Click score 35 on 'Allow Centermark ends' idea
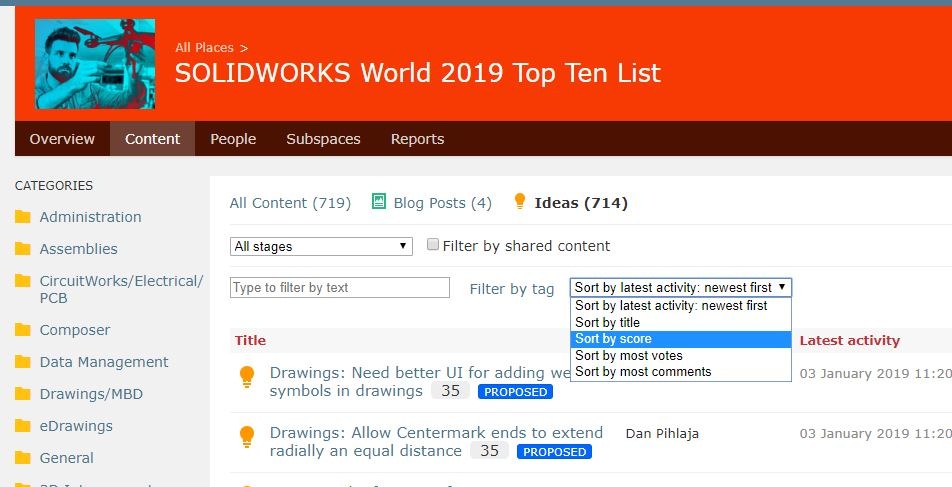The image size is (952, 487). click(489, 451)
